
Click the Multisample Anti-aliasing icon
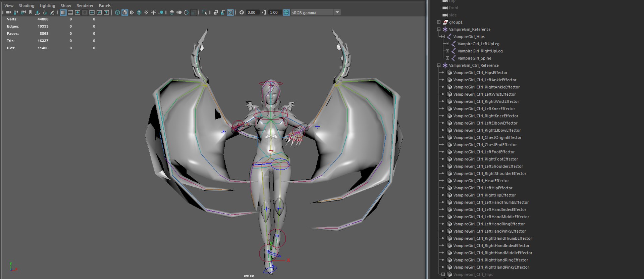(x=186, y=12)
